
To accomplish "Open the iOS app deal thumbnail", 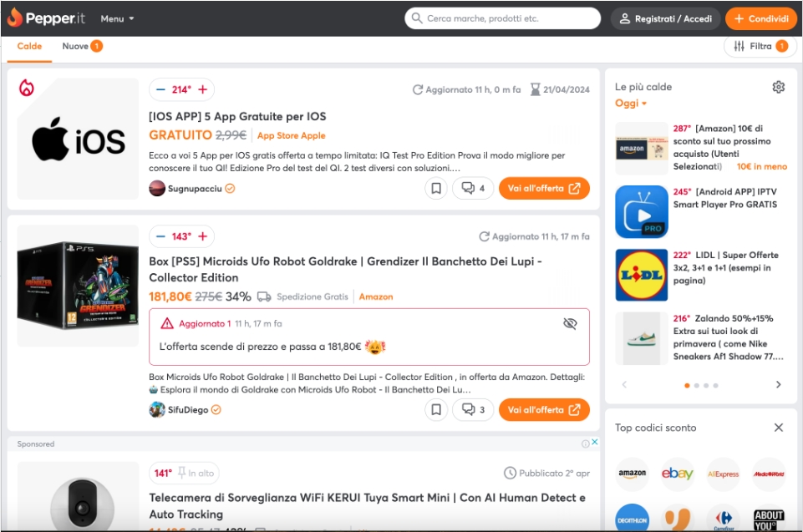I will coord(78,139).
